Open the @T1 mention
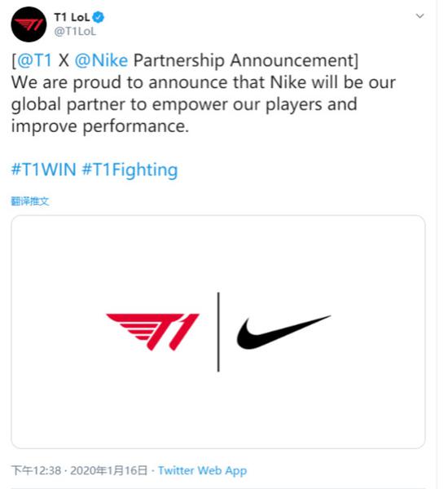 (34, 59)
